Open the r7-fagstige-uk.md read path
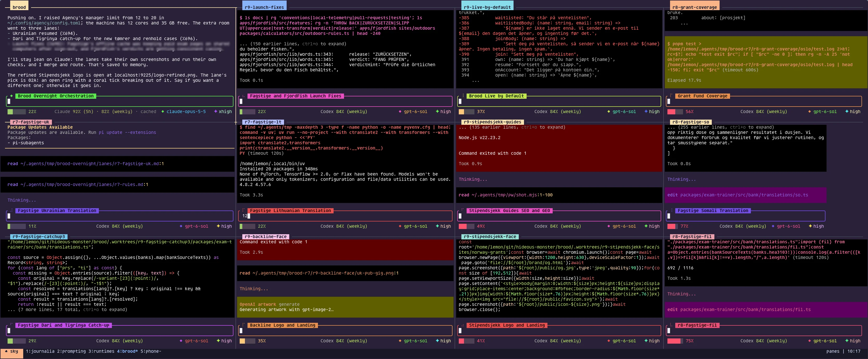 point(92,164)
